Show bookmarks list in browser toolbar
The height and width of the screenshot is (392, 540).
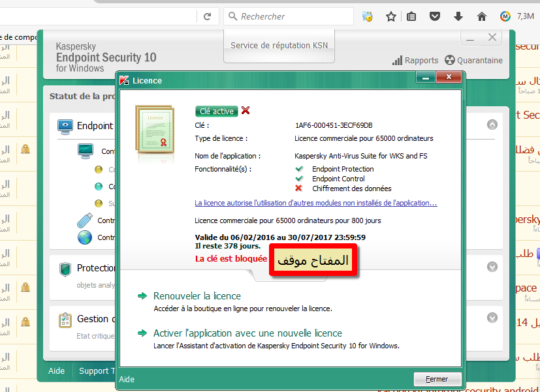pos(411,16)
